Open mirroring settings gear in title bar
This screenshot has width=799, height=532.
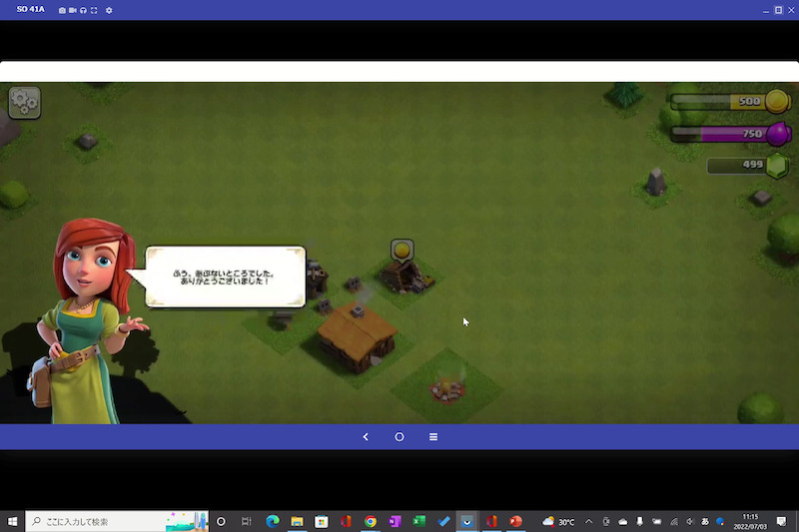pyautogui.click(x=109, y=10)
